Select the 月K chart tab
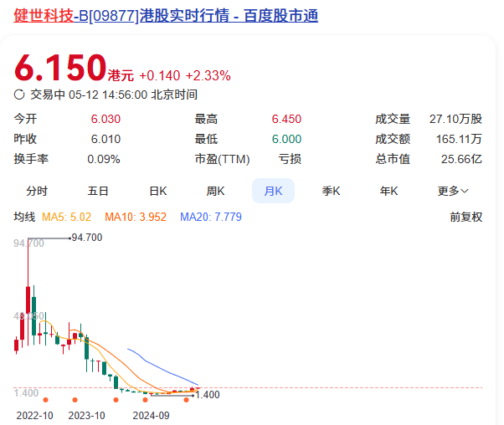This screenshot has height=425, width=504. (273, 191)
